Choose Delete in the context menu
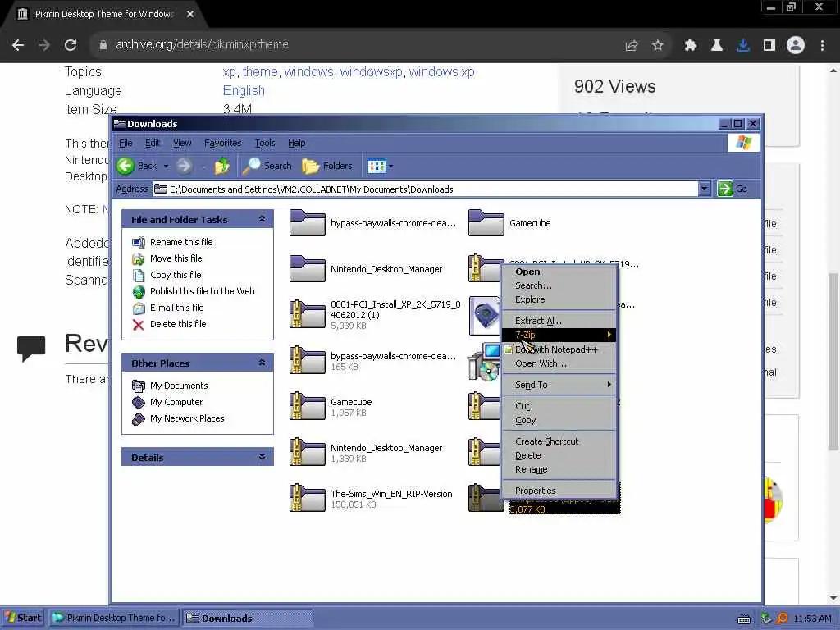 pos(559,455)
